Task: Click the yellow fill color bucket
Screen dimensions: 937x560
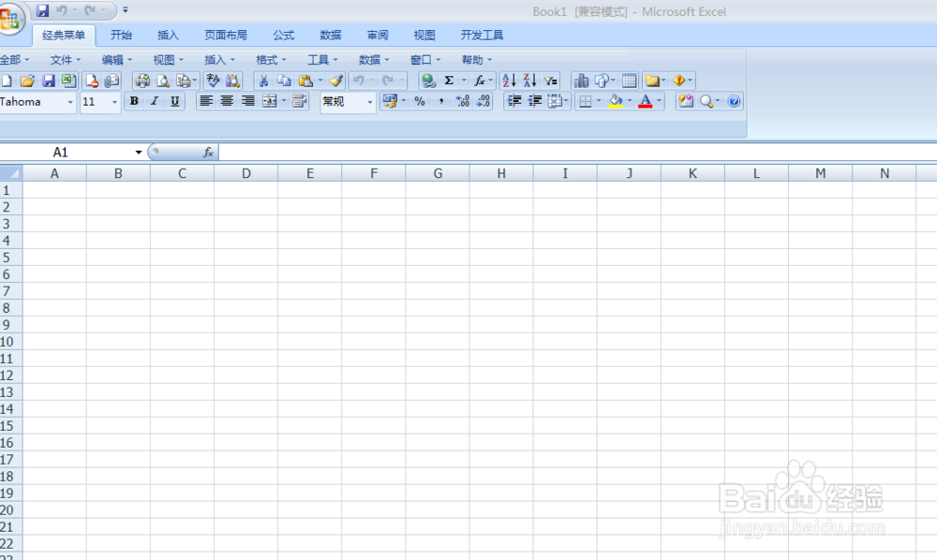Action: click(615, 101)
